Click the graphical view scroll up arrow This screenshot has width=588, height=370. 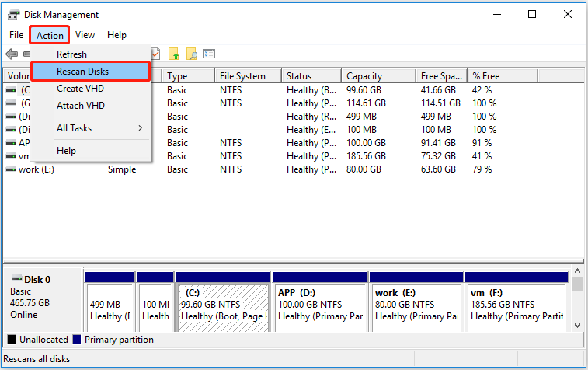tap(577, 271)
